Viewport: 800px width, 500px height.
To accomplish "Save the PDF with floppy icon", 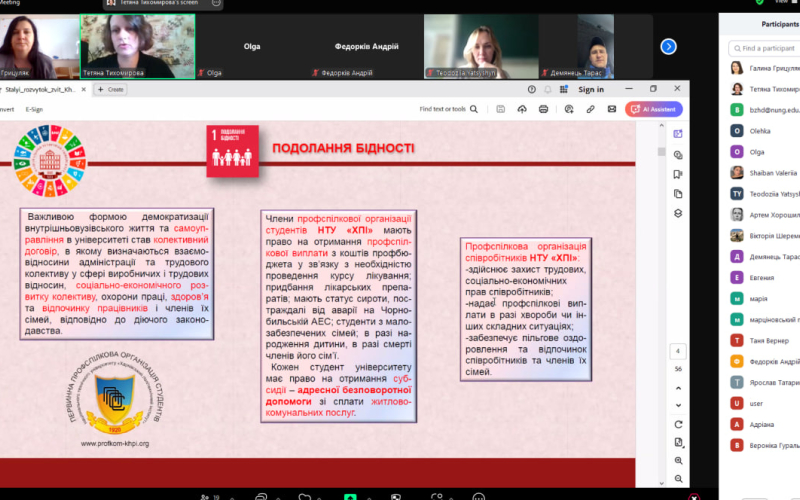I will pyautogui.click(x=501, y=109).
